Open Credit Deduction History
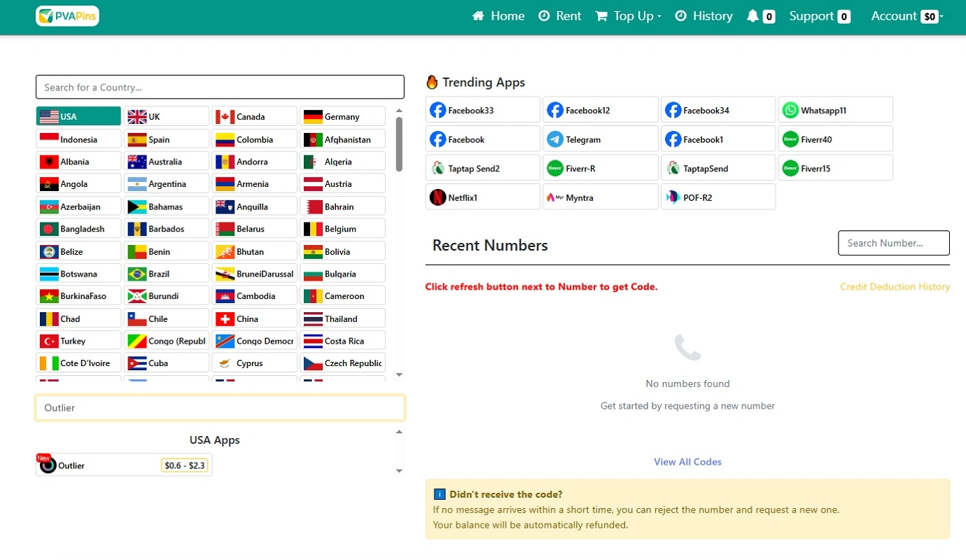The image size is (966, 560). coord(895,286)
